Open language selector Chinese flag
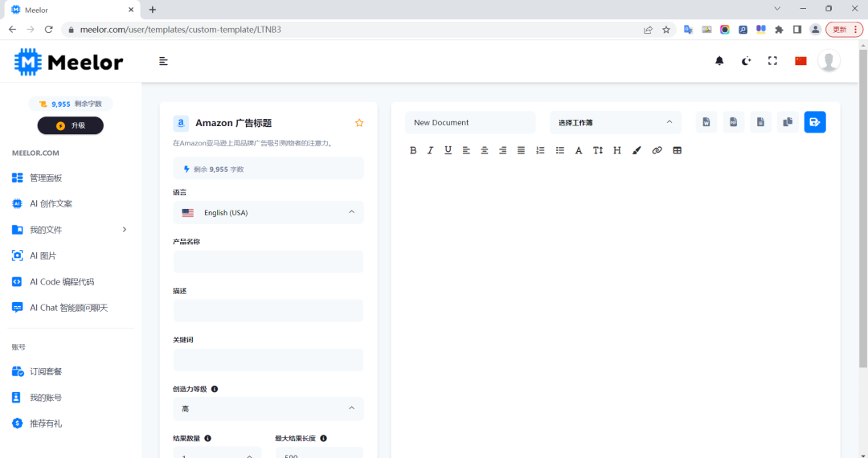This screenshot has width=868, height=458. point(800,61)
